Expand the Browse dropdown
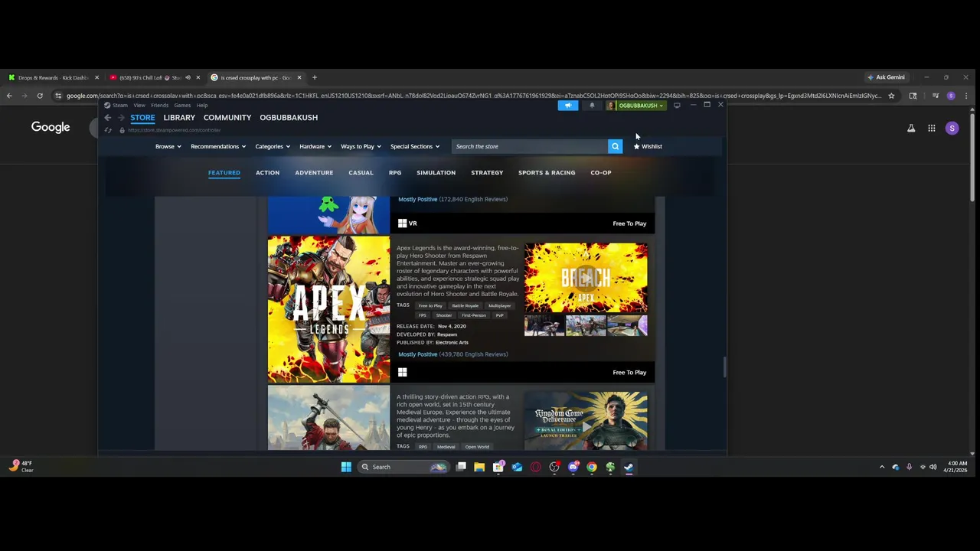 [x=168, y=146]
